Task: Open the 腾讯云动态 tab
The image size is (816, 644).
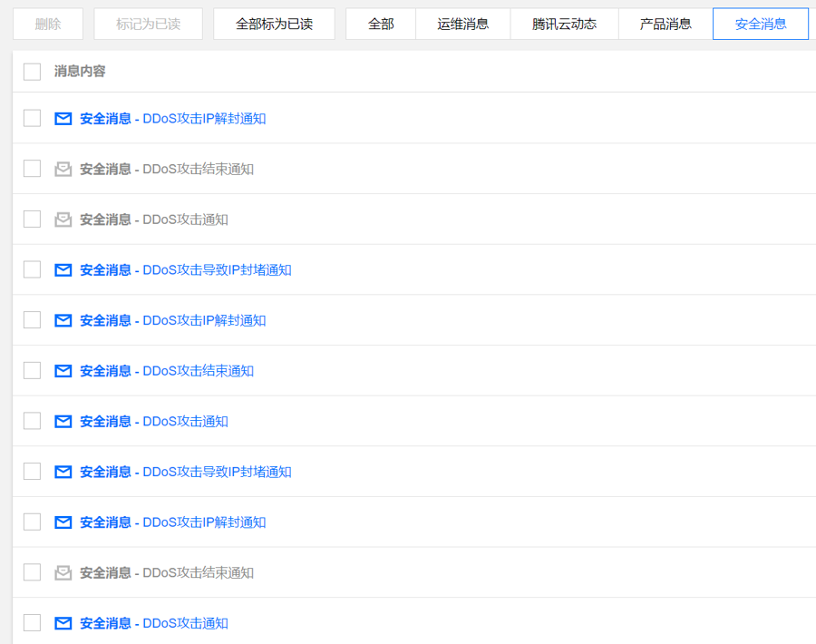Action: coord(564,24)
